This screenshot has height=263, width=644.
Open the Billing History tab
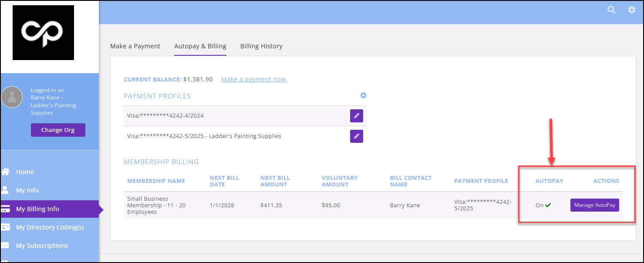[x=261, y=46]
